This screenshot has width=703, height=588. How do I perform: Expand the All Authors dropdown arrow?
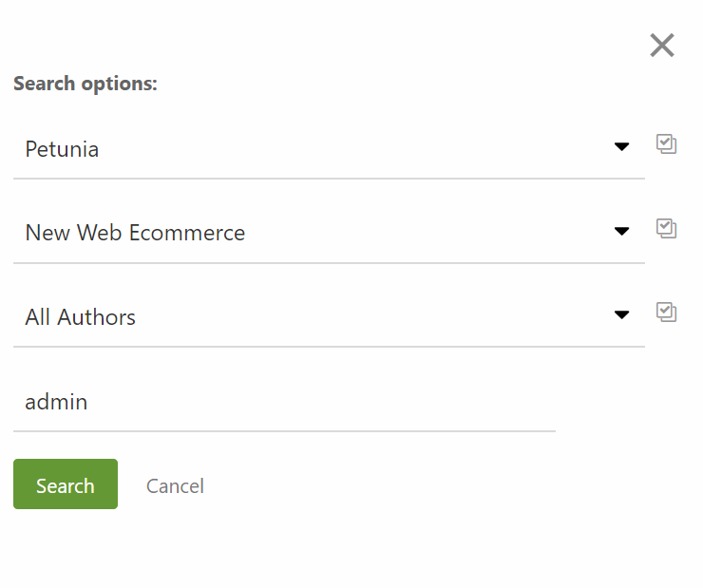point(622,314)
